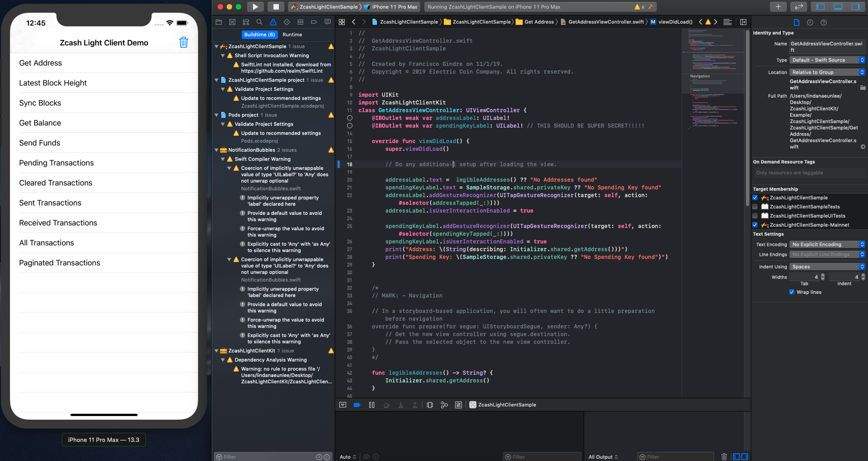868x461 pixels.
Task: Tap Send Funds in the simulator
Action: click(104, 143)
